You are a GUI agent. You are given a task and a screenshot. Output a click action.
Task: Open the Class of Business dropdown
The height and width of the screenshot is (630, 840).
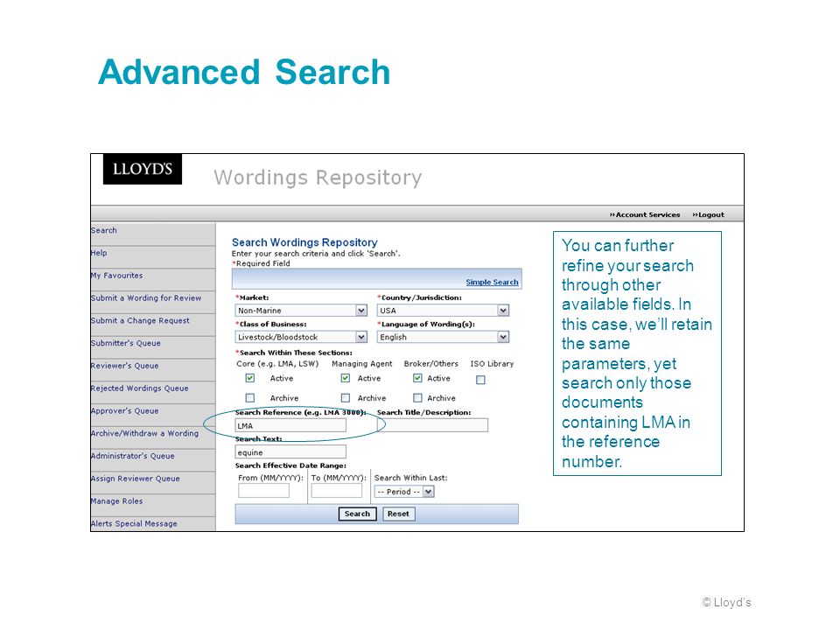click(x=301, y=337)
